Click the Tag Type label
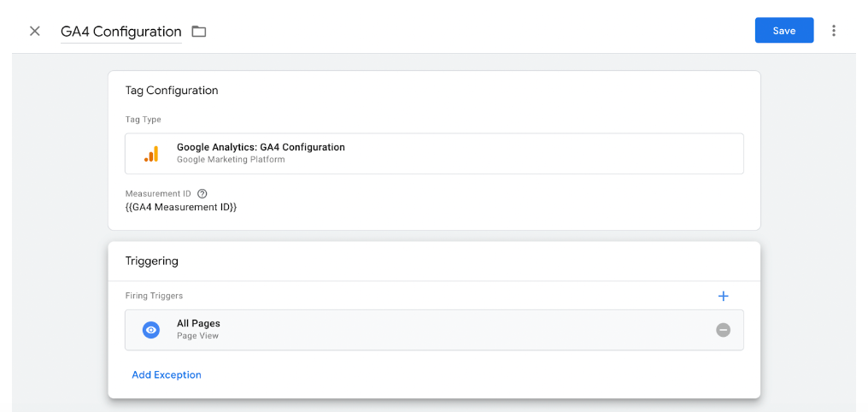 pos(143,120)
